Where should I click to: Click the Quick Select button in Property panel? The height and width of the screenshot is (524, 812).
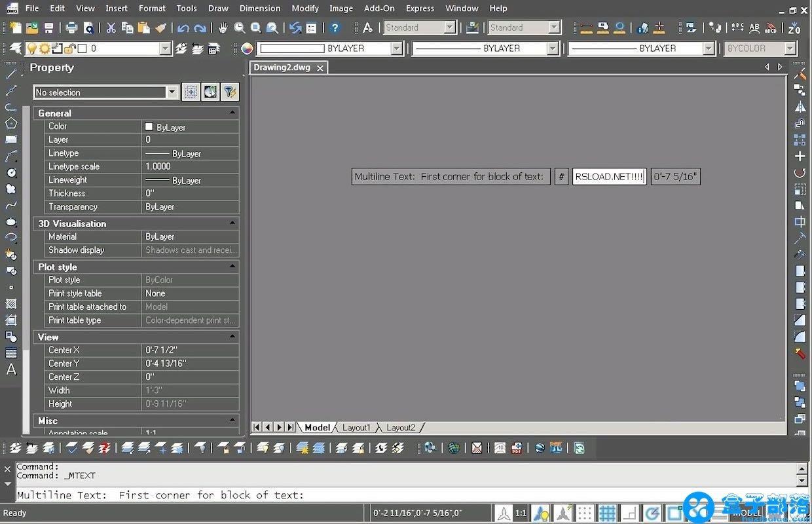pos(230,92)
